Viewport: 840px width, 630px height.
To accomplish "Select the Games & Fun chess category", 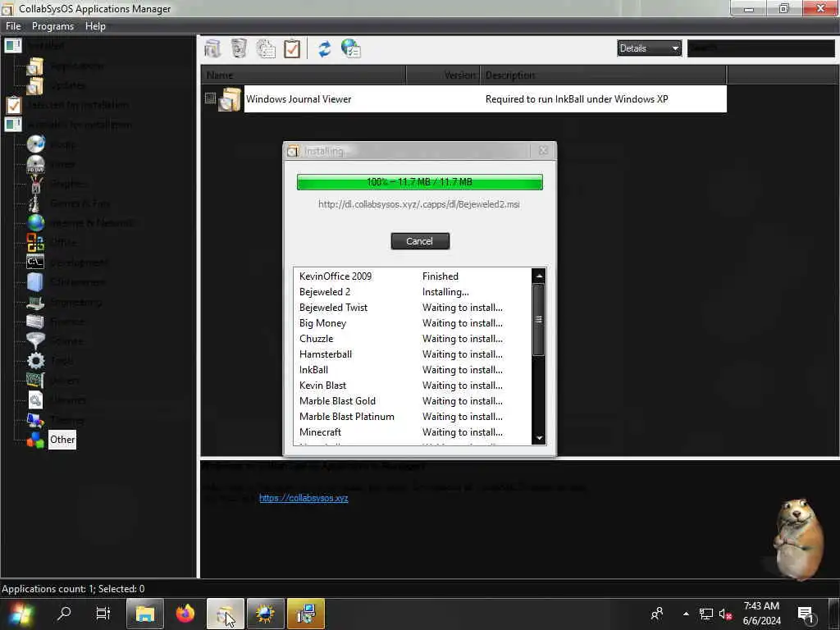I will [69, 203].
